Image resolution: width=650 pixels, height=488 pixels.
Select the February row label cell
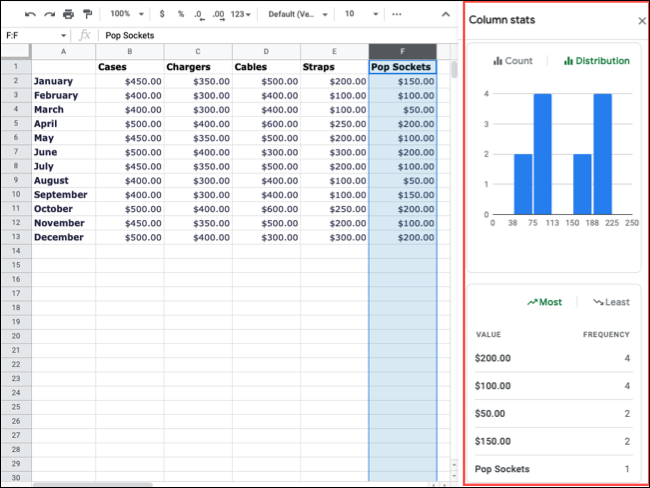63,95
